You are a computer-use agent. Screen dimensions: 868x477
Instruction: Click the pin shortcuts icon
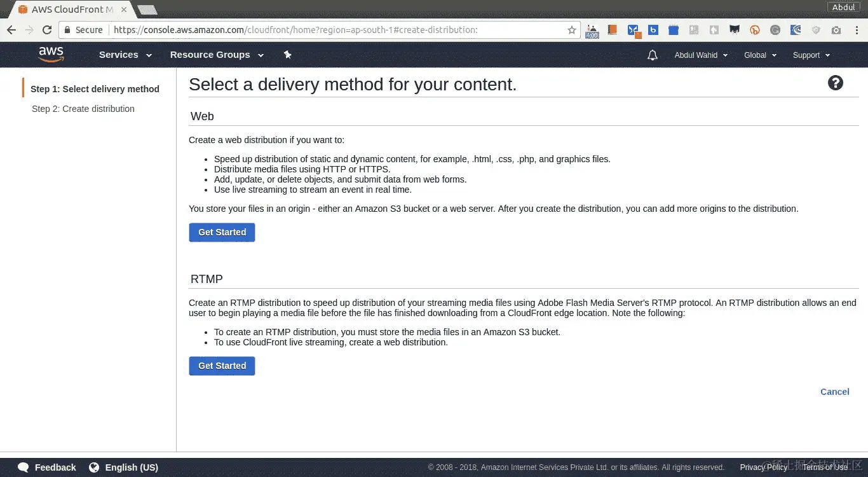click(287, 55)
